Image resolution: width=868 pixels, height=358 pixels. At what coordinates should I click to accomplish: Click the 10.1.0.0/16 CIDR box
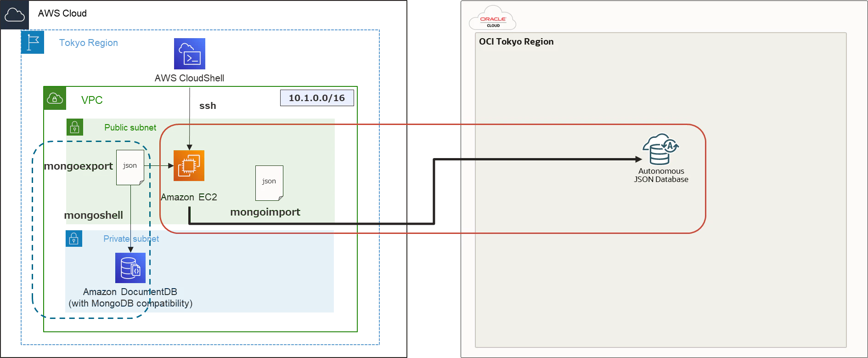[317, 98]
